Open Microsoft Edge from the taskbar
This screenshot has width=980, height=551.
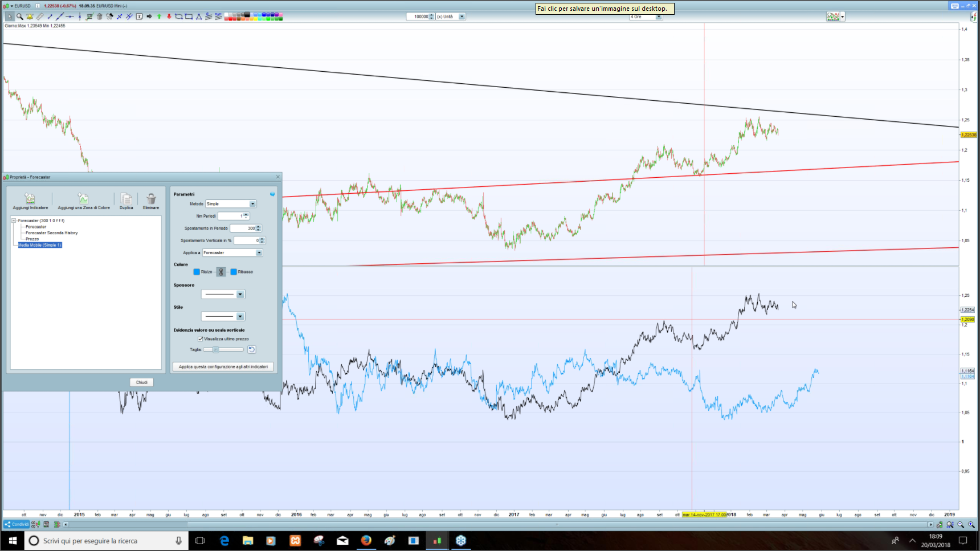tap(224, 541)
